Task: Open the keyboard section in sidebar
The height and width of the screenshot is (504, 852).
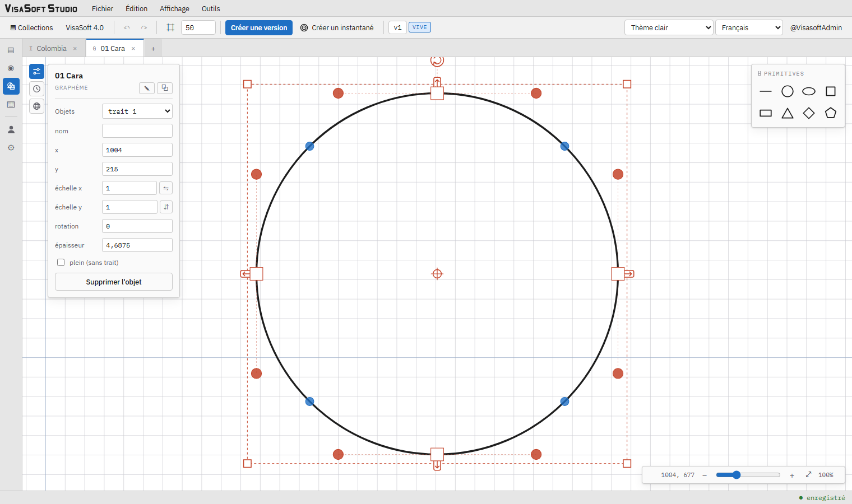Action: (x=11, y=105)
